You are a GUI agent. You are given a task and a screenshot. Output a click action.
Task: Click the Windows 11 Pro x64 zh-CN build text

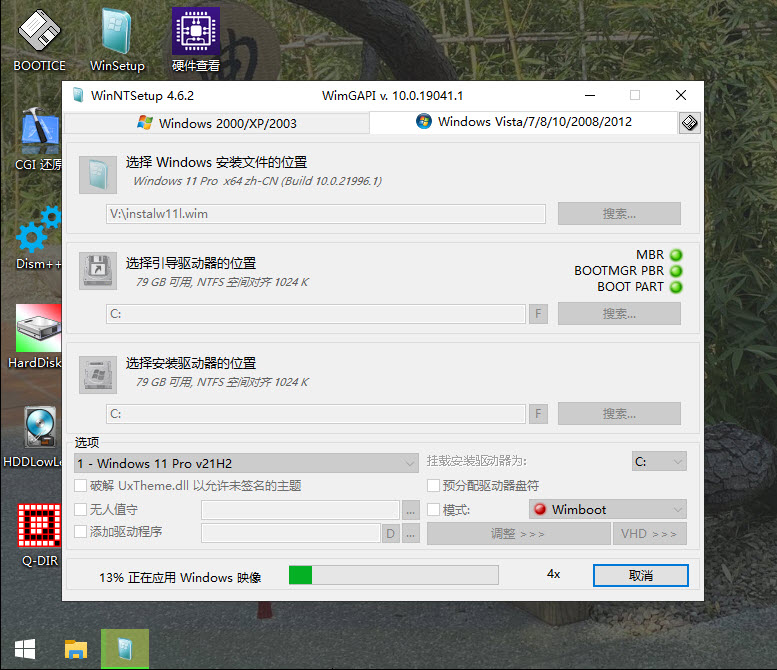[258, 181]
